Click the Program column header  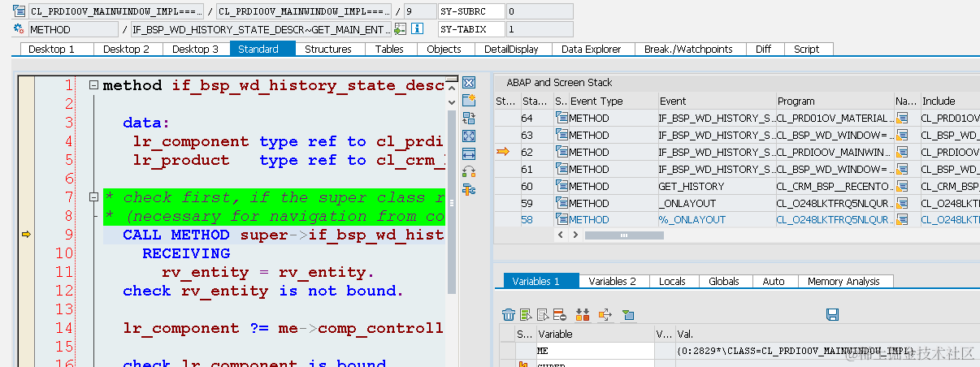835,101
